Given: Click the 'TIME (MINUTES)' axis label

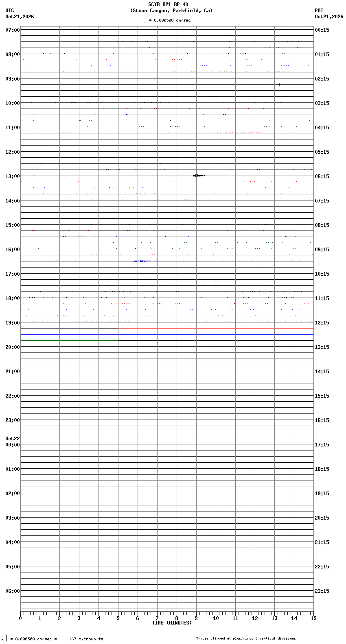Looking at the screenshot, I should (x=172, y=623).
